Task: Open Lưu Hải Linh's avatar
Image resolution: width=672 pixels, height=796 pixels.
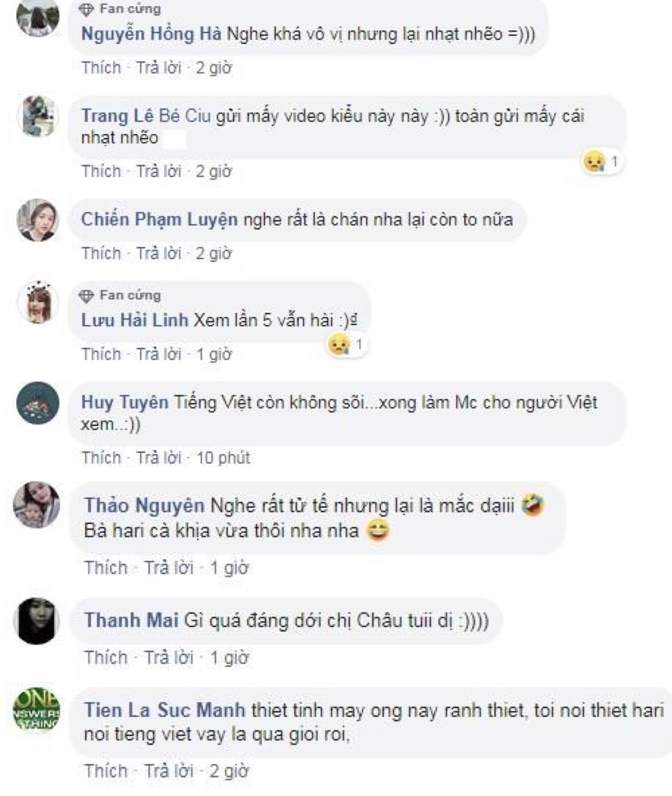Action: 38,303
